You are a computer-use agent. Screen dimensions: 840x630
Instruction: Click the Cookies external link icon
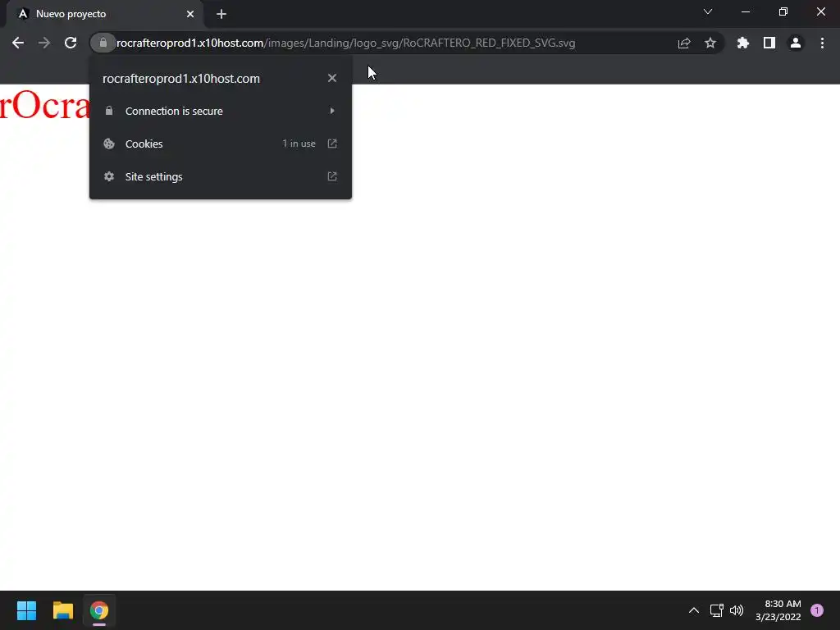click(332, 144)
